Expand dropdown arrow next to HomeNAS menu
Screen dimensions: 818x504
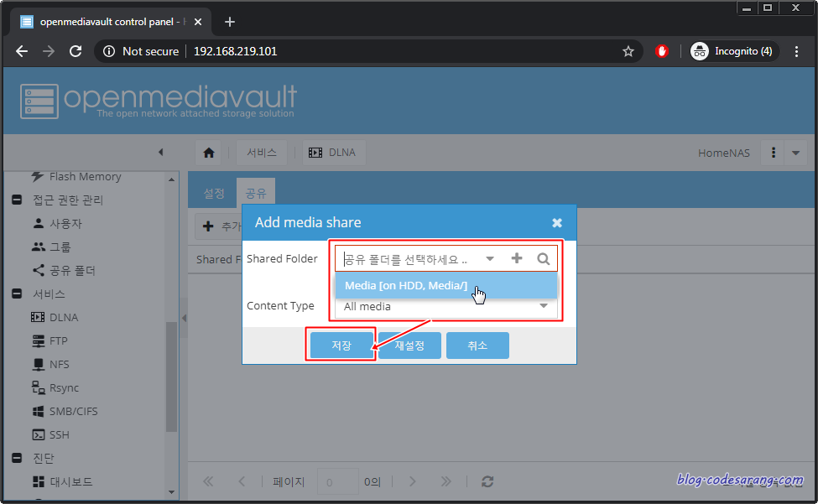[795, 153]
